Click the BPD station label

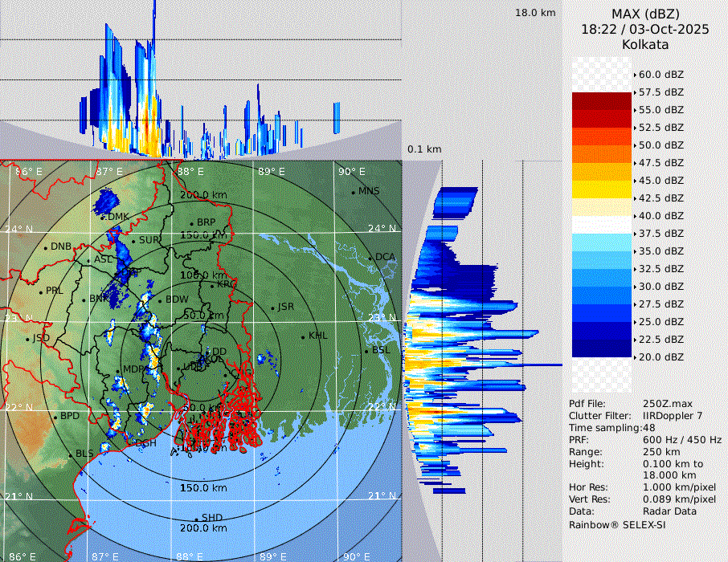[70, 417]
